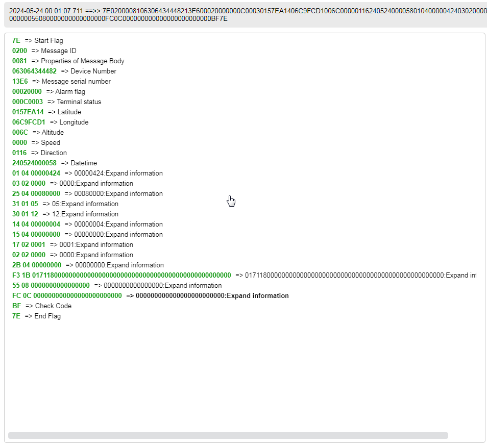
Task: Select the bold FC 0C expand information row
Action: [150, 295]
